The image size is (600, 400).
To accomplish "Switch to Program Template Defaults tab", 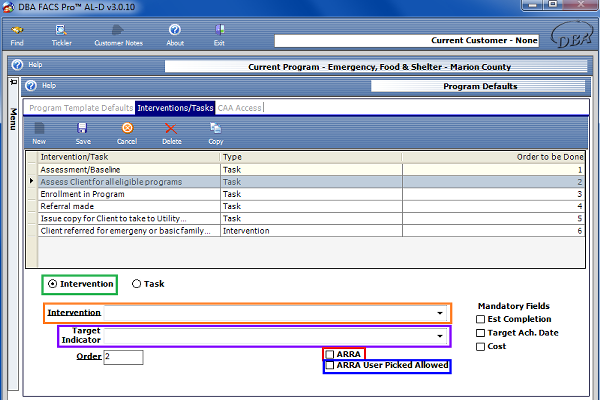I will [x=81, y=108].
